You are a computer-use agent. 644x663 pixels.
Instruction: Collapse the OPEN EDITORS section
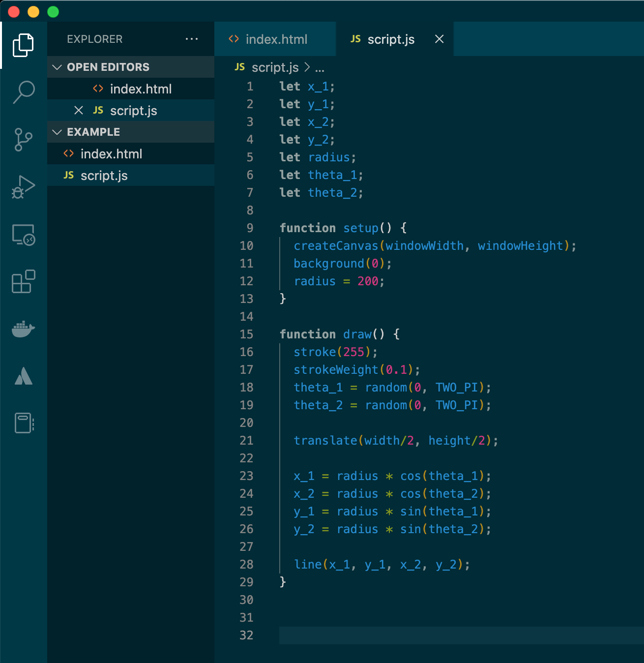tap(57, 67)
